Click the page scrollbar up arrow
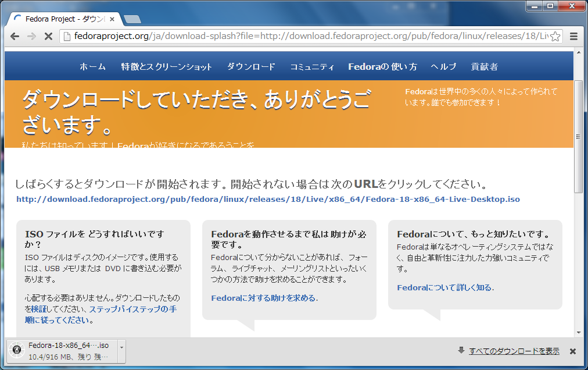 click(x=578, y=54)
